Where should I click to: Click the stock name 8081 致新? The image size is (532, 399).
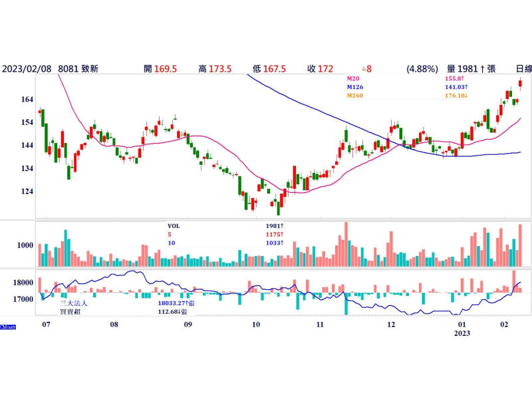click(x=78, y=68)
